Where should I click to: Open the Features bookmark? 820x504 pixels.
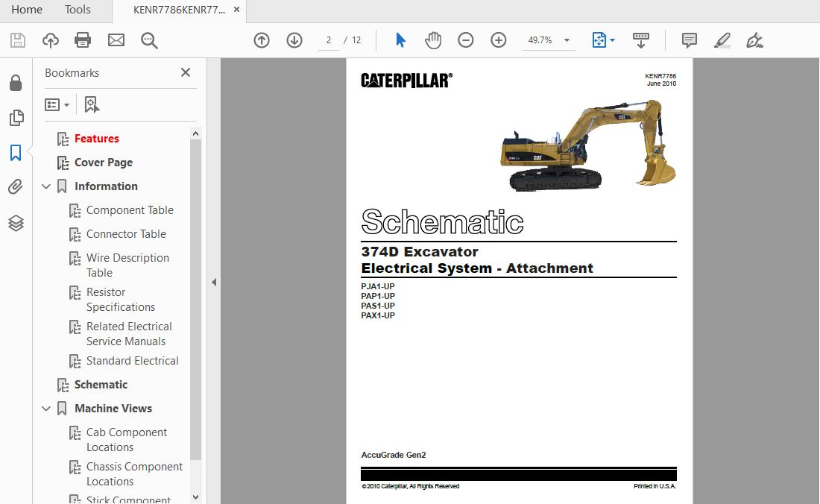[97, 139]
